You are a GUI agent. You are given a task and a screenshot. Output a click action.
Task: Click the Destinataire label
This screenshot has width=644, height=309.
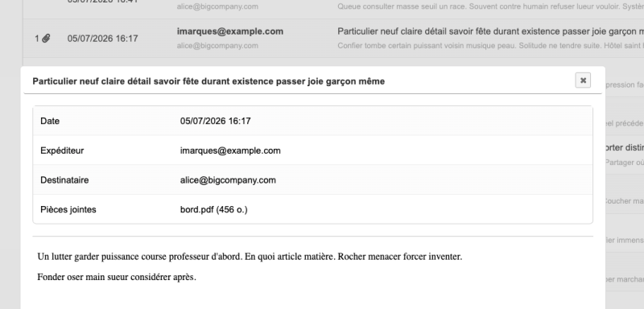pyautogui.click(x=64, y=180)
